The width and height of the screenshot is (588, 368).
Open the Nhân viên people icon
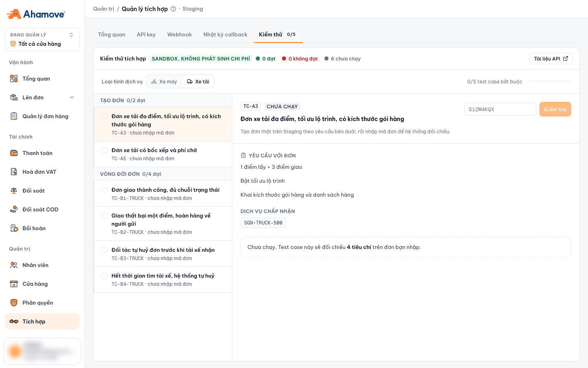point(14,265)
